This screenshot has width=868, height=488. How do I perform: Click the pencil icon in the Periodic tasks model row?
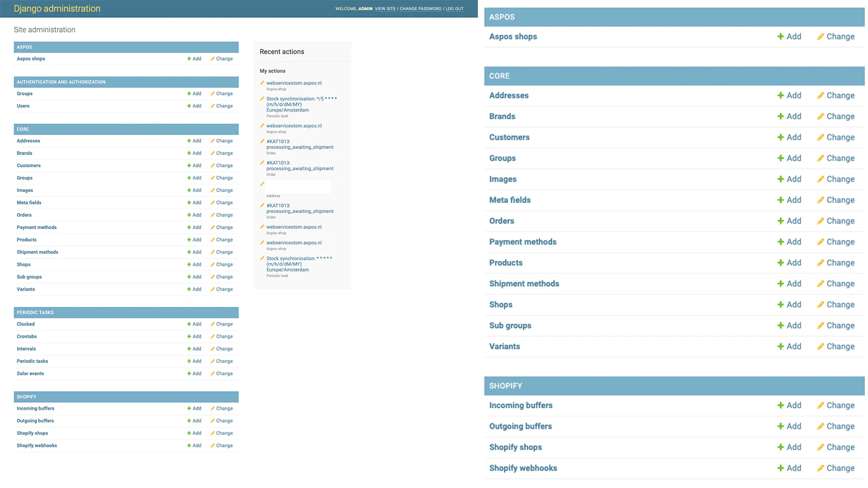tap(213, 361)
